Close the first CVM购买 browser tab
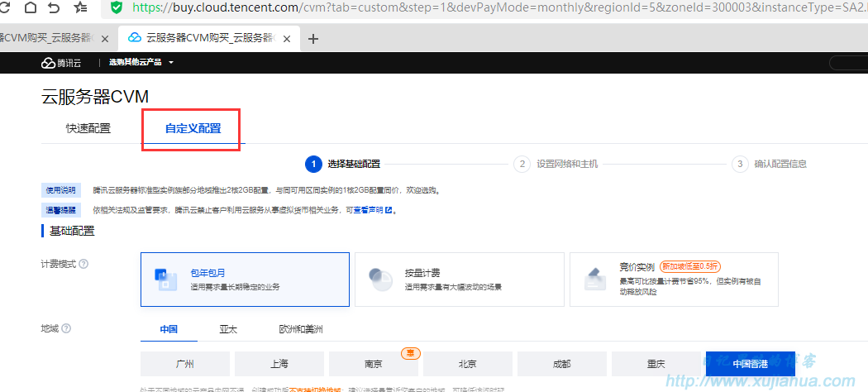The image size is (868, 392). point(105,39)
